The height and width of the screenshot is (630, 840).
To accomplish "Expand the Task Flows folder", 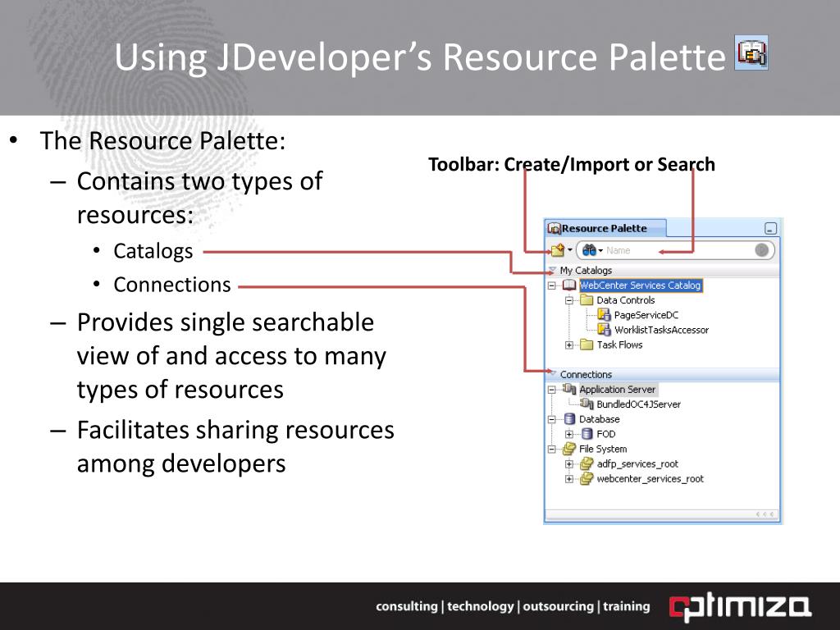I will (x=569, y=345).
